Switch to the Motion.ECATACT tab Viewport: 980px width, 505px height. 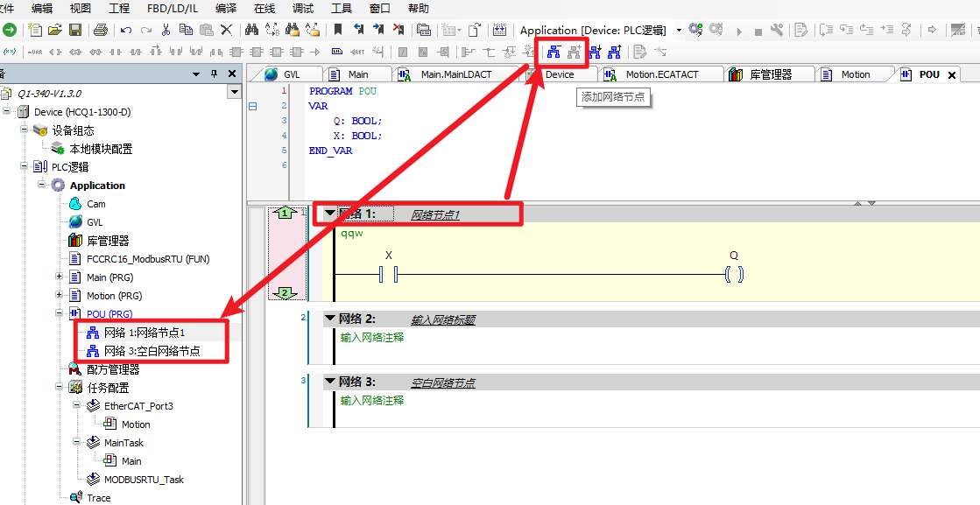tap(661, 74)
